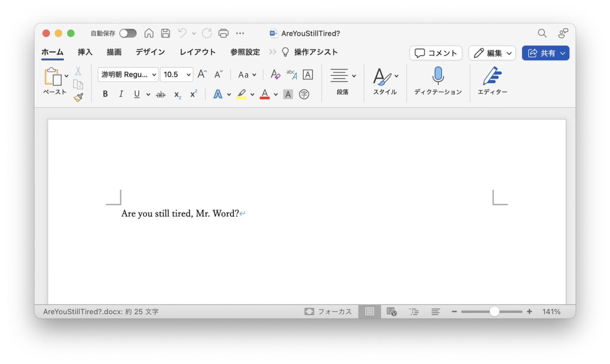The image size is (610, 364).
Task: Zoom in with the plus button
Action: (x=529, y=312)
